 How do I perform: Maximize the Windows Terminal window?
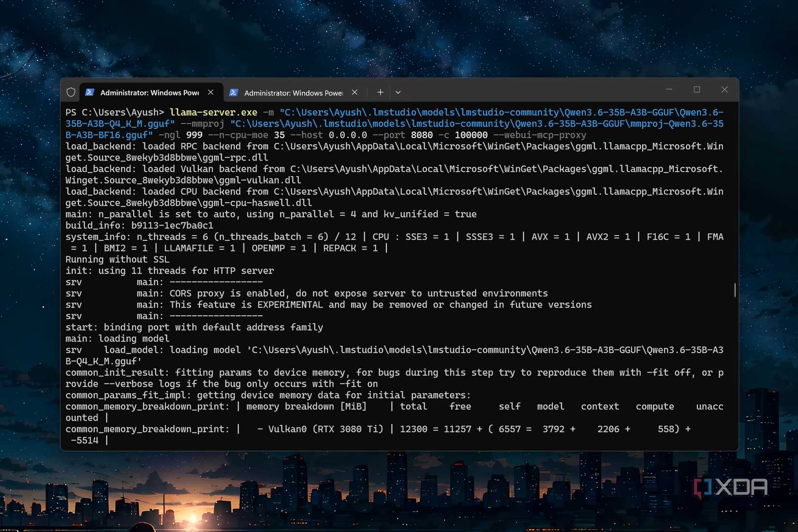[x=696, y=89]
